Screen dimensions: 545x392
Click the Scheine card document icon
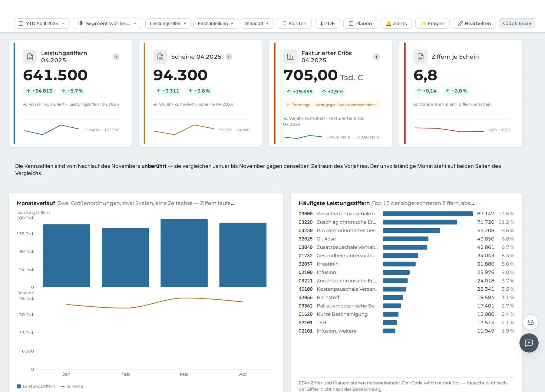(x=160, y=57)
